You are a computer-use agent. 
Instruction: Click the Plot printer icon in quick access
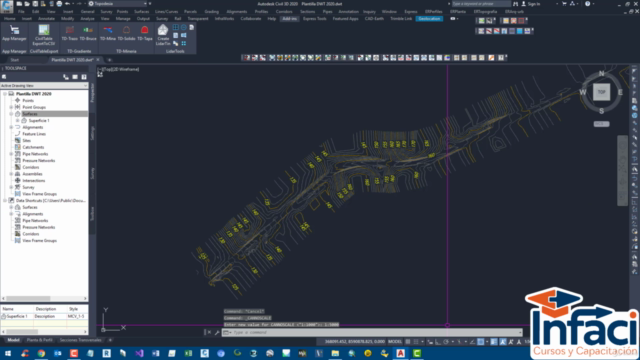(59, 4)
